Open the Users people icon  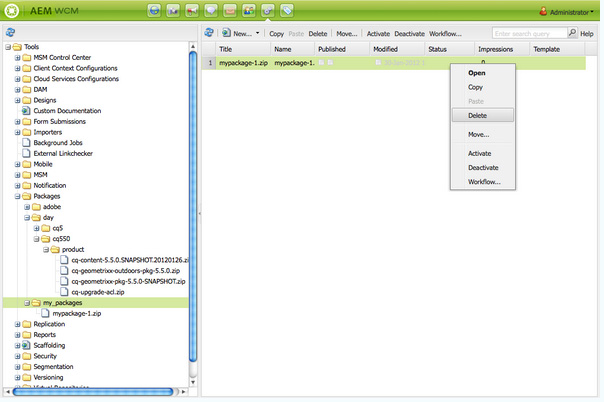point(248,10)
